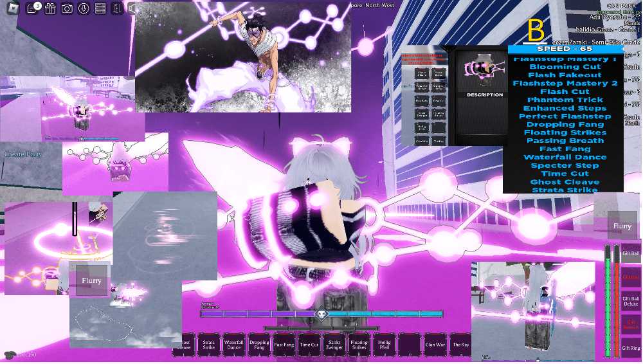Select Enhanced Steps skill
Image resolution: width=643 pixels, height=364 pixels.
click(x=565, y=108)
